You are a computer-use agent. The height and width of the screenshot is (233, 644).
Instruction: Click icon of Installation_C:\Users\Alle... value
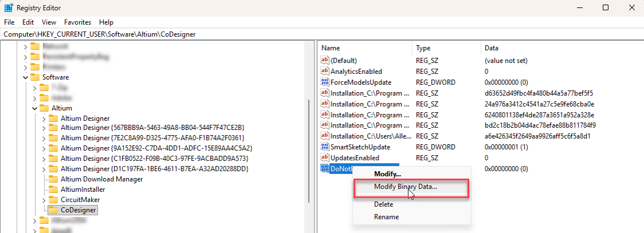click(325, 136)
